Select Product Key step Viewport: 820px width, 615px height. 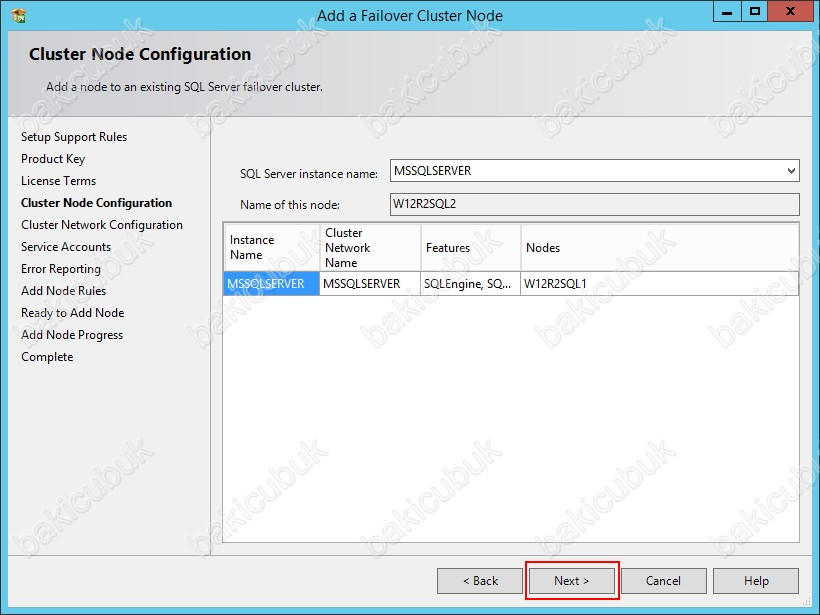tap(53, 159)
